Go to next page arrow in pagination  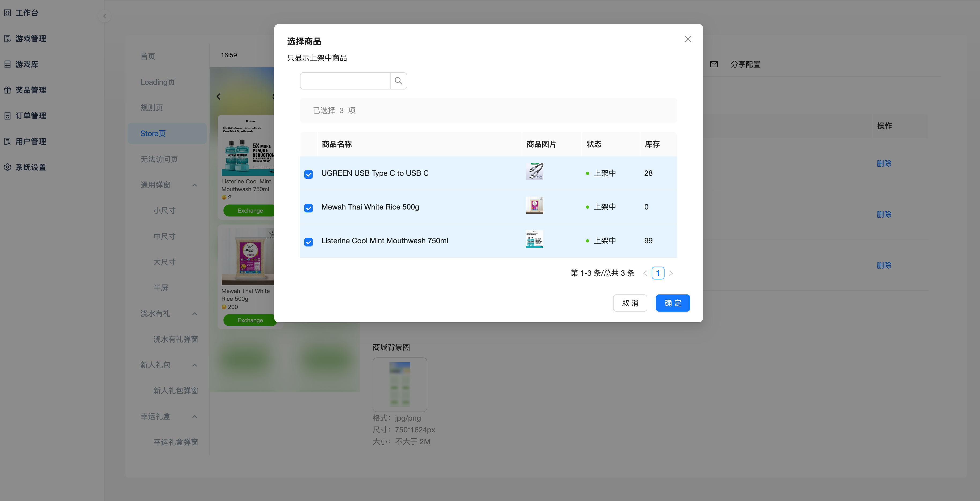point(671,273)
